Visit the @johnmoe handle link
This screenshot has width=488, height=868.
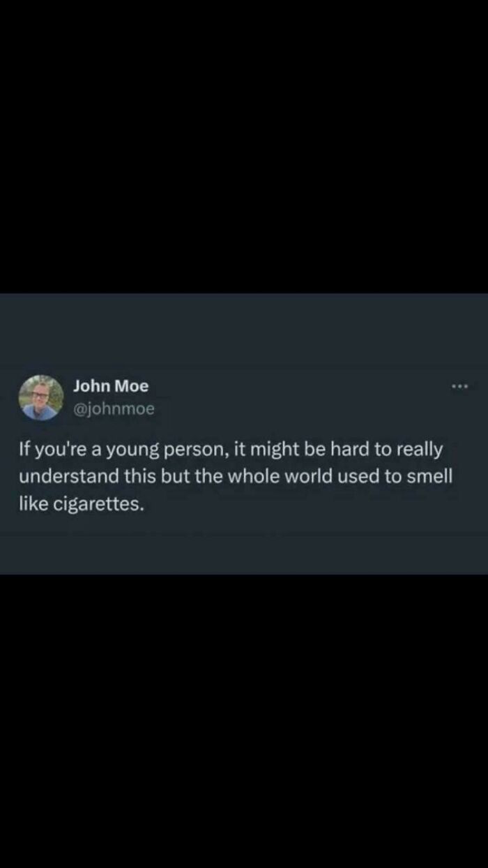point(114,409)
